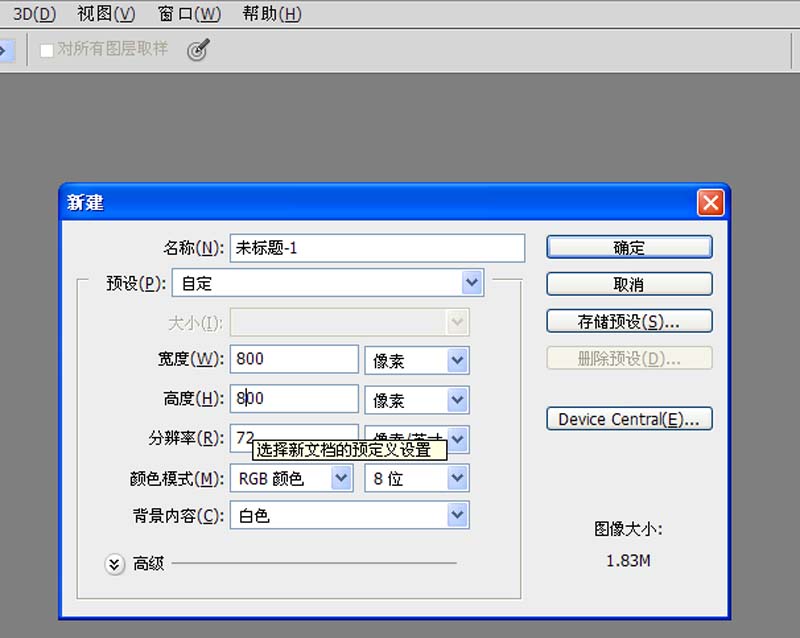
Task: Open the 视图(V) menu
Action: [106, 14]
